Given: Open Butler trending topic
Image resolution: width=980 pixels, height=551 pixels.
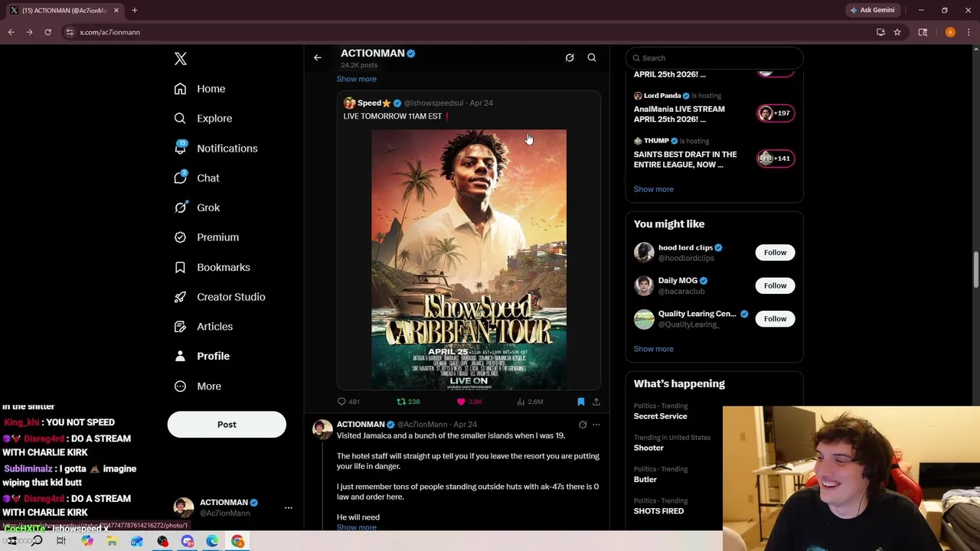Looking at the screenshot, I should (645, 480).
